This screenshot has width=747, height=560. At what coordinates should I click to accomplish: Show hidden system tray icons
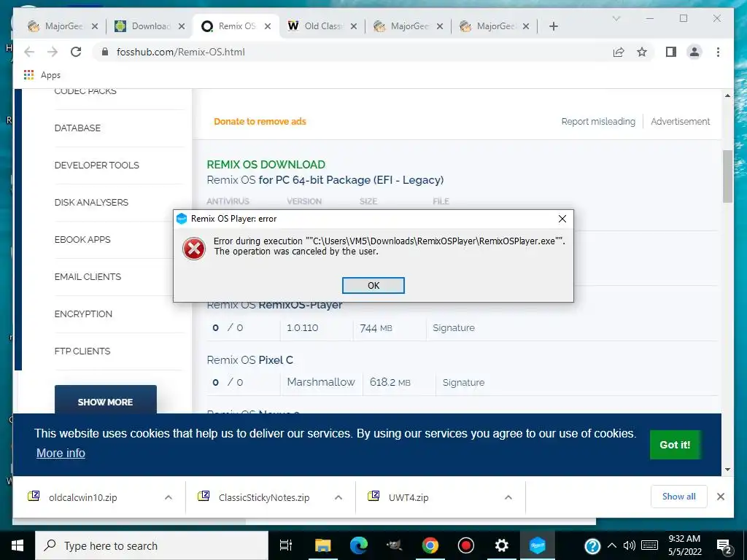pos(612,545)
